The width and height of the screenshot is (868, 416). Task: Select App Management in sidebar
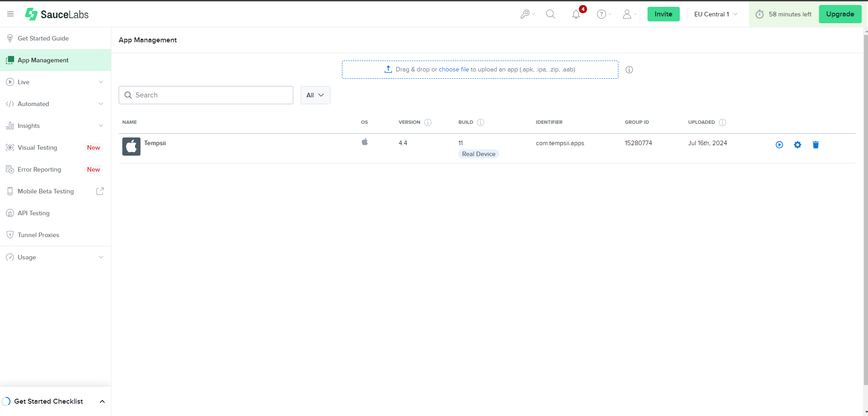tap(55, 60)
